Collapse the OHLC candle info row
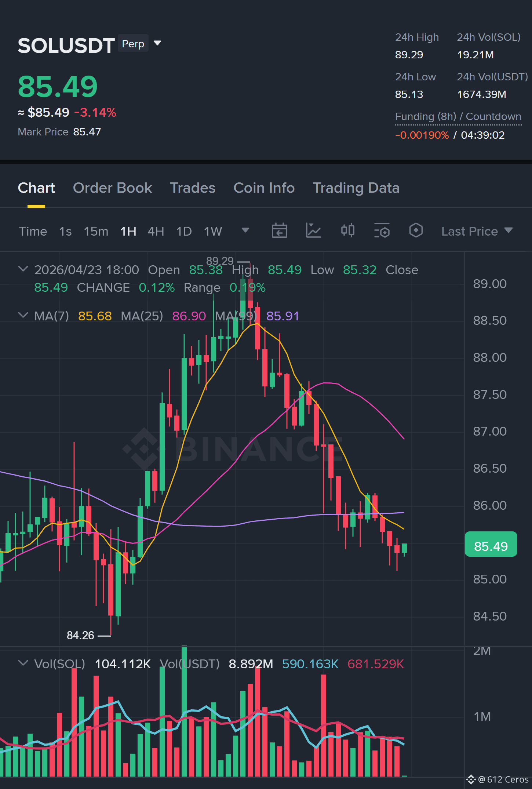The width and height of the screenshot is (532, 789). (23, 269)
